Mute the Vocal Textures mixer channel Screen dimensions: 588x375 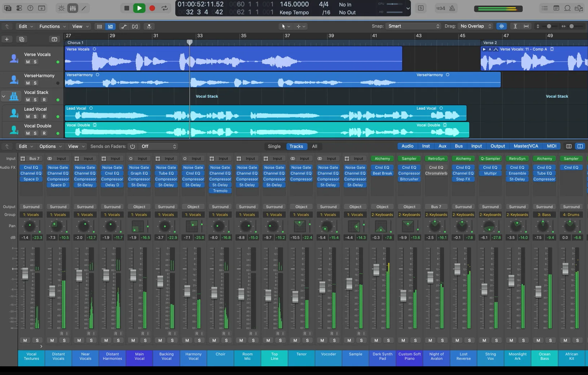click(25, 340)
